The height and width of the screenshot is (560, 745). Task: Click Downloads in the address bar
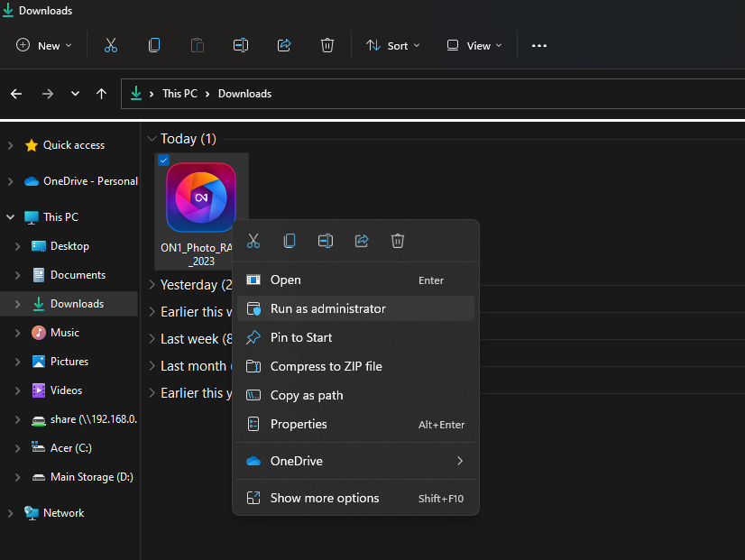(x=244, y=94)
